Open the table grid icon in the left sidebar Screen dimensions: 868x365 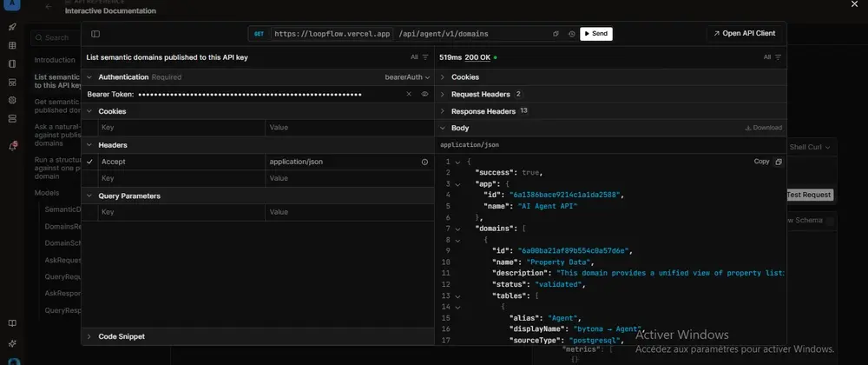[12, 45]
